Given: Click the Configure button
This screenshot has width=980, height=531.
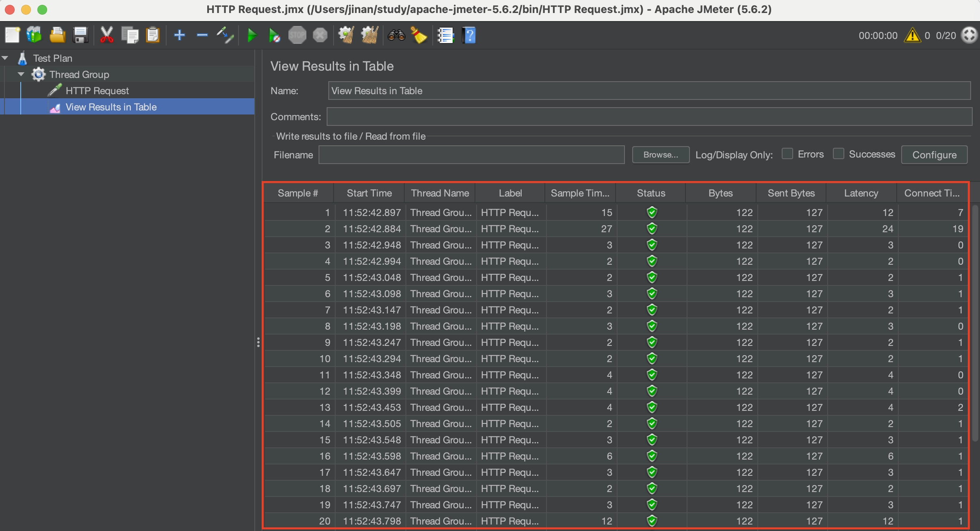Looking at the screenshot, I should coord(934,155).
